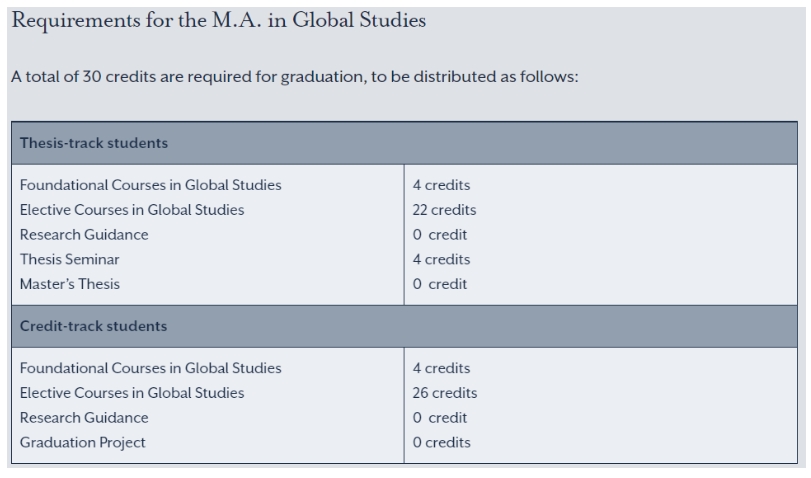Click Elective Courses under Credit-track
The height and width of the screenshot is (478, 811).
[132, 393]
